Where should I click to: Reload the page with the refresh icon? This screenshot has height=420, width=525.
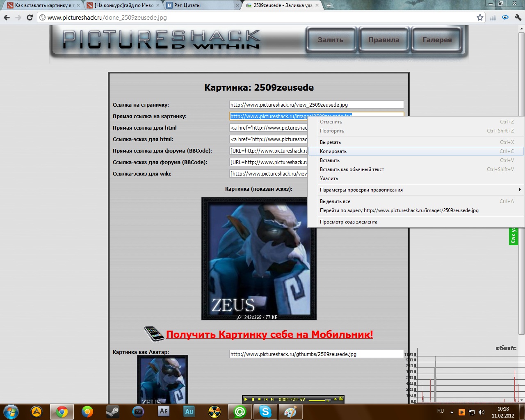tap(30, 18)
